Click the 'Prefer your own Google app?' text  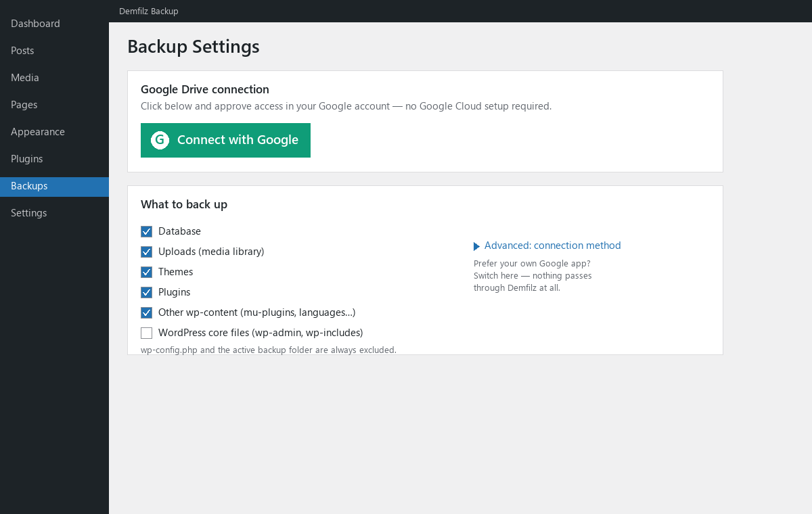click(532, 264)
